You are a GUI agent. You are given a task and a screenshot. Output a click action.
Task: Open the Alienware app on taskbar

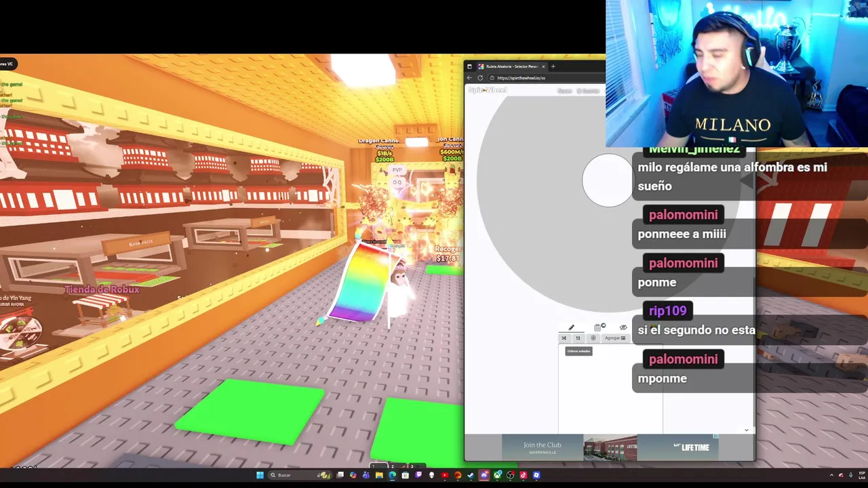point(431,475)
